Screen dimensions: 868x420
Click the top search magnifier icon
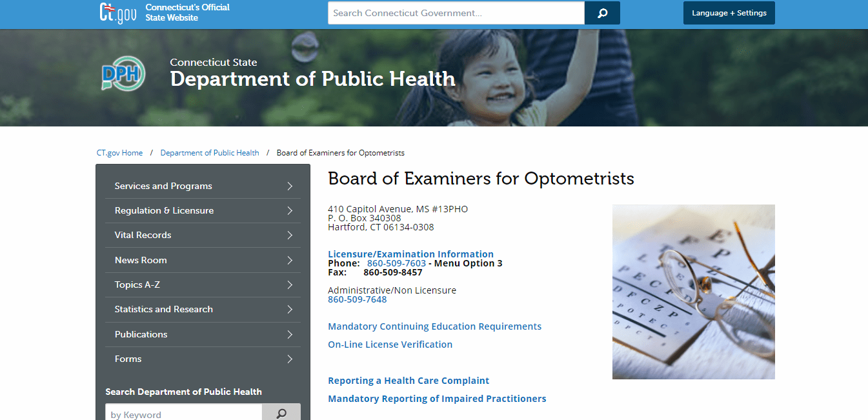(x=601, y=13)
